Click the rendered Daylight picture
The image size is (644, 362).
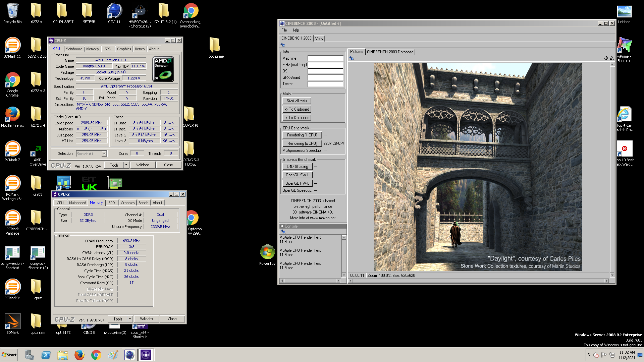(x=478, y=167)
